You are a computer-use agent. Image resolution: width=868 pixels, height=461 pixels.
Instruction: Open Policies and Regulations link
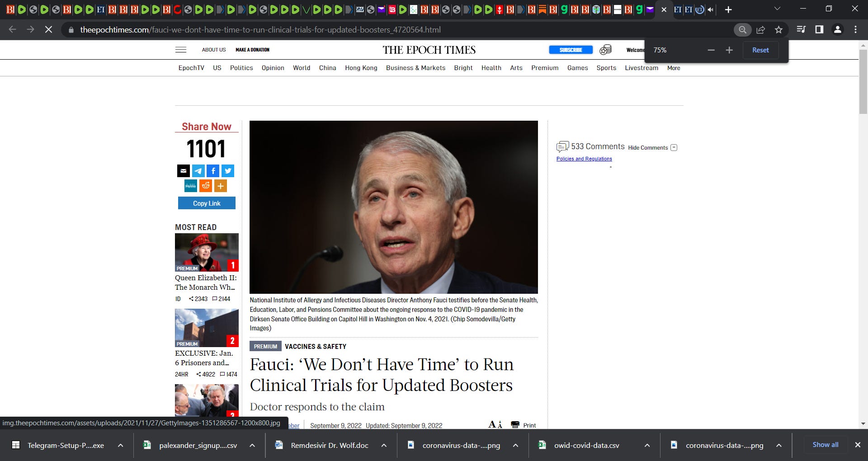coord(584,159)
